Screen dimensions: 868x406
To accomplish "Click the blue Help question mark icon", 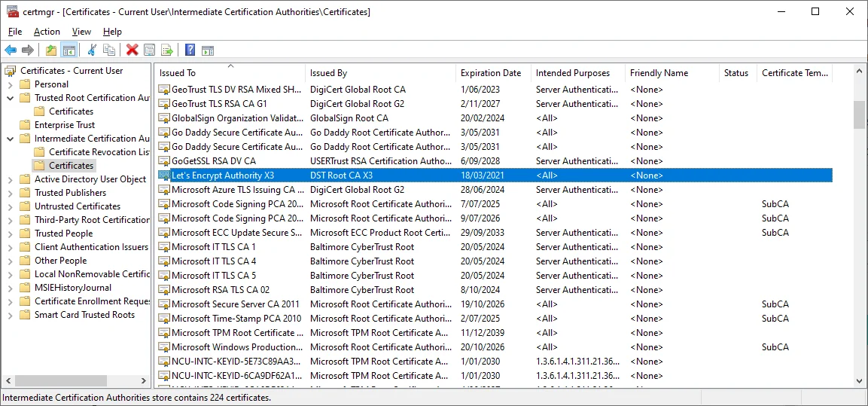I will click(x=190, y=50).
